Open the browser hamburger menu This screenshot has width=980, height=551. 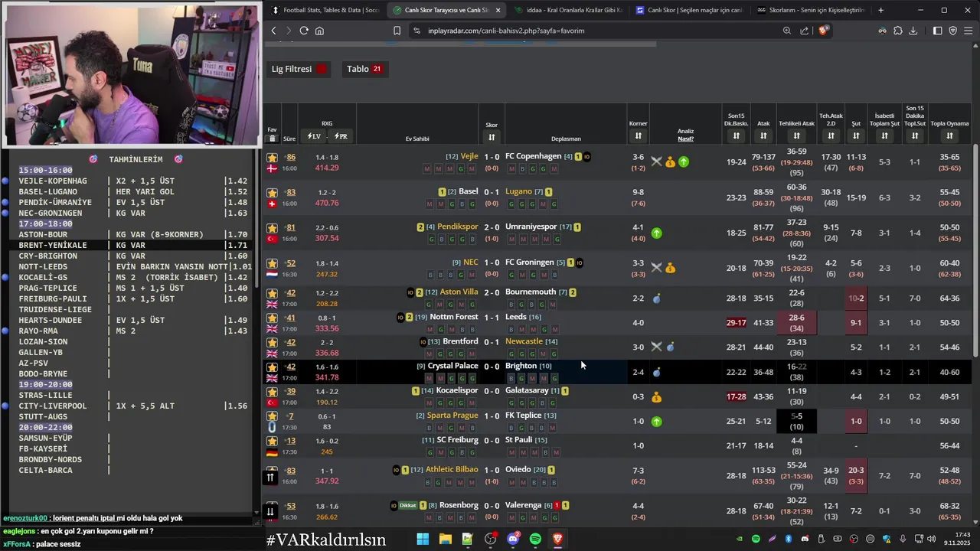(x=969, y=31)
